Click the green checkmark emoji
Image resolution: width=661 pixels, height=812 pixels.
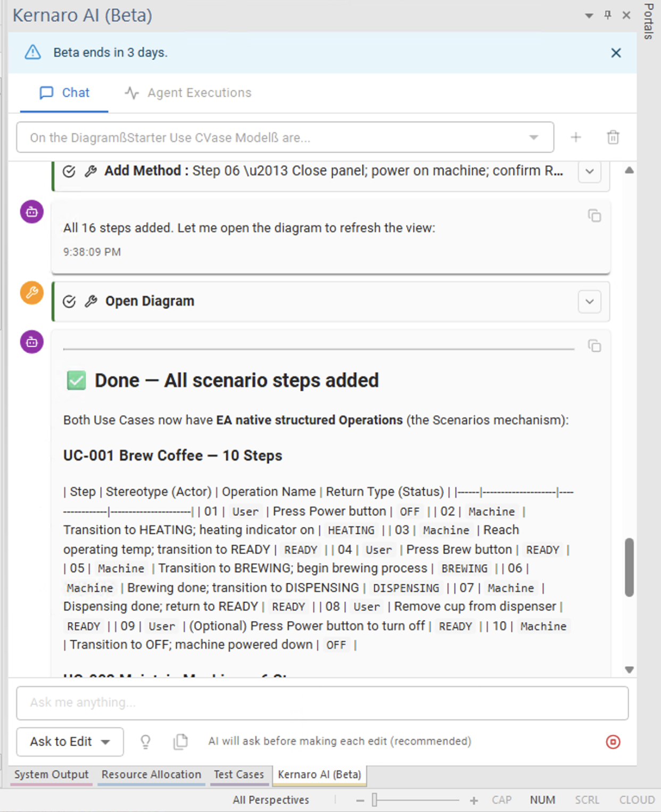[76, 380]
